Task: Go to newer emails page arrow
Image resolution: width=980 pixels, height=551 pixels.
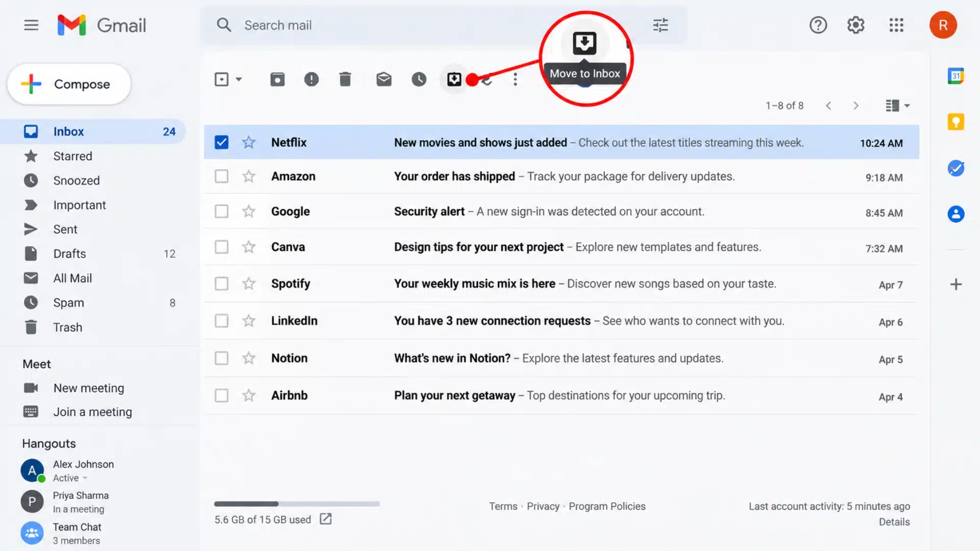Action: [x=828, y=106]
